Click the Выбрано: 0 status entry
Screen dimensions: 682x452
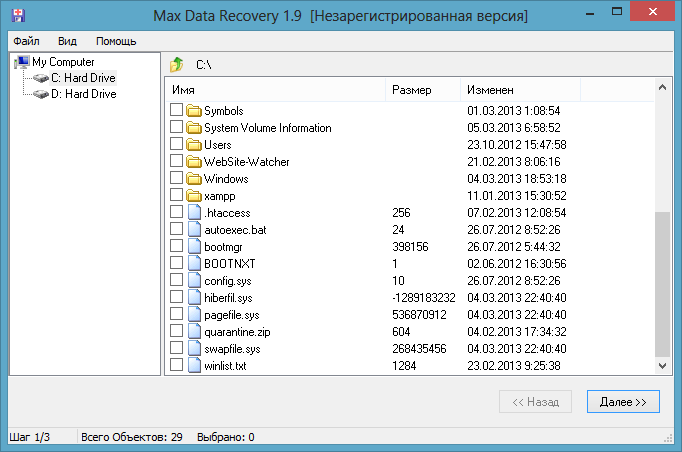pyautogui.click(x=226, y=437)
